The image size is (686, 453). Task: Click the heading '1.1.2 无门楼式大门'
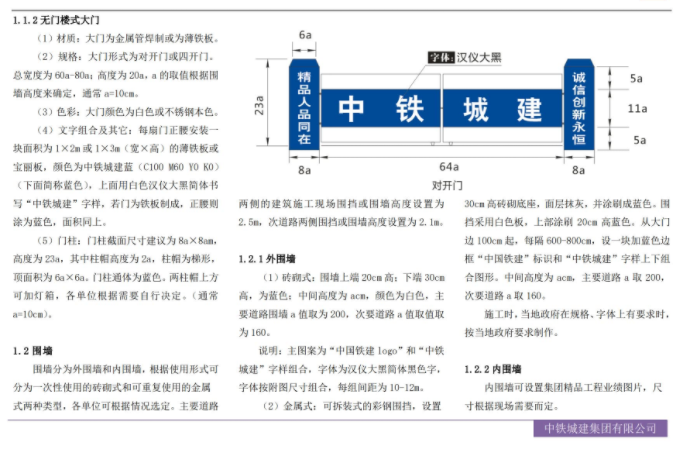[x=56, y=20]
